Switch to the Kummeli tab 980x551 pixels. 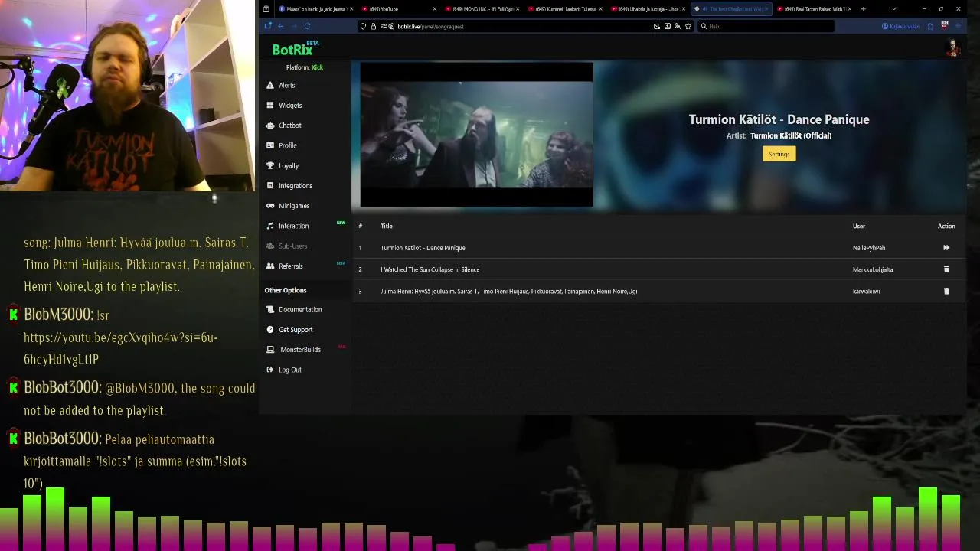[564, 9]
